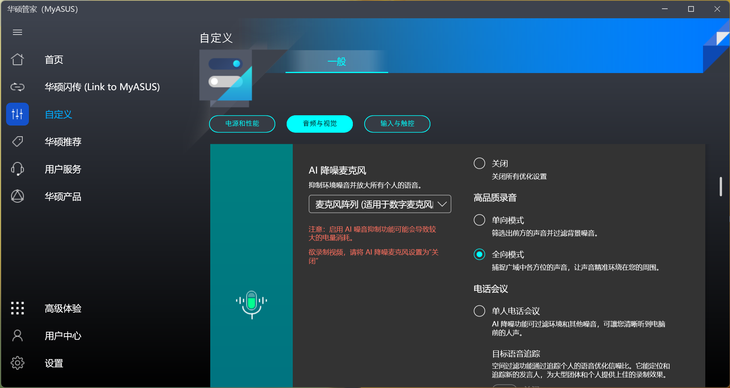730x388 pixels.
Task: Click the green microphone icon
Action: point(251,304)
